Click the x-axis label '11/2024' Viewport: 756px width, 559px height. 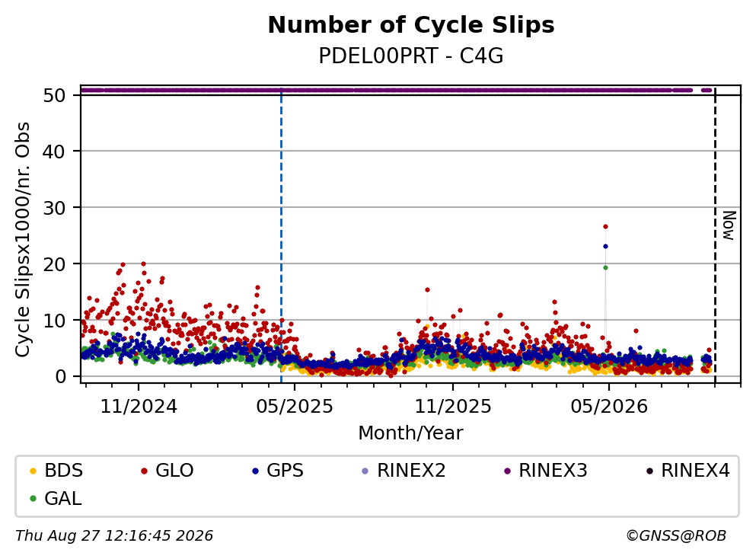click(139, 407)
